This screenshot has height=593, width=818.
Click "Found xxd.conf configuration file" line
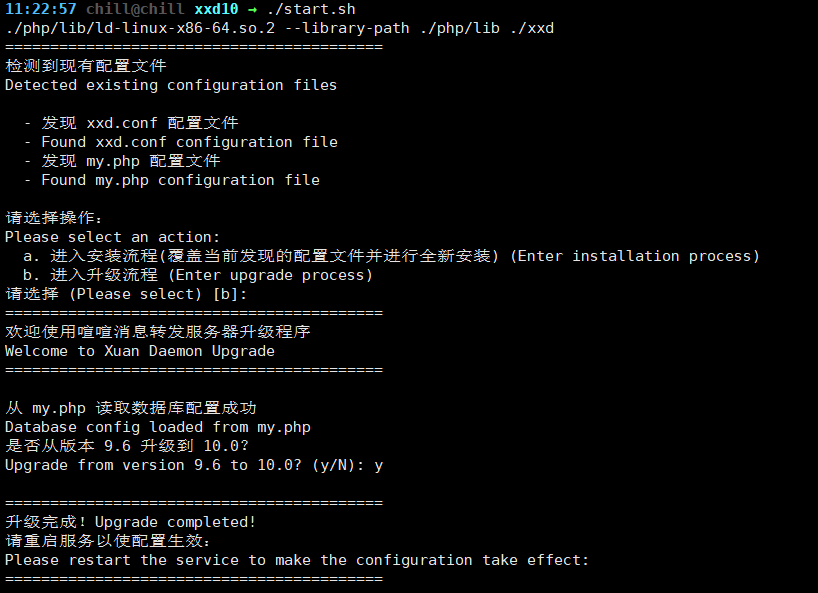(189, 142)
